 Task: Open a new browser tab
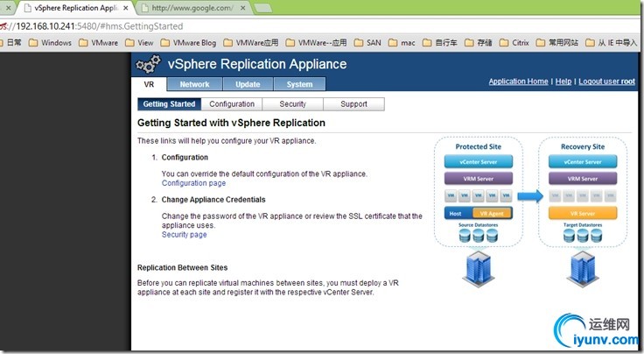click(x=262, y=8)
